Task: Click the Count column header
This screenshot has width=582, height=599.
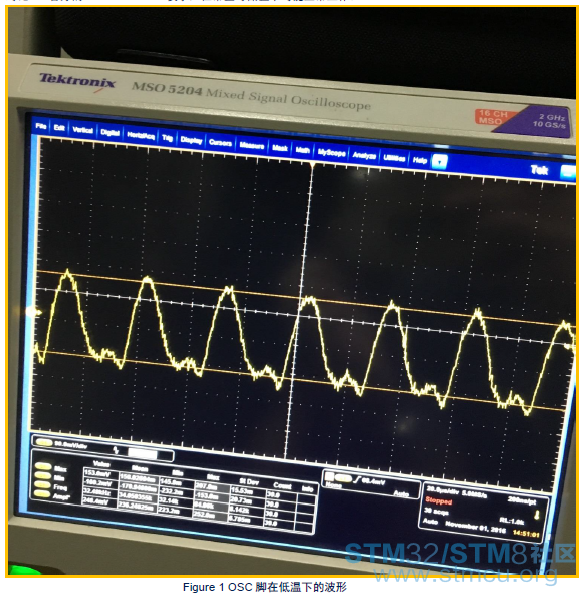Action: (282, 485)
